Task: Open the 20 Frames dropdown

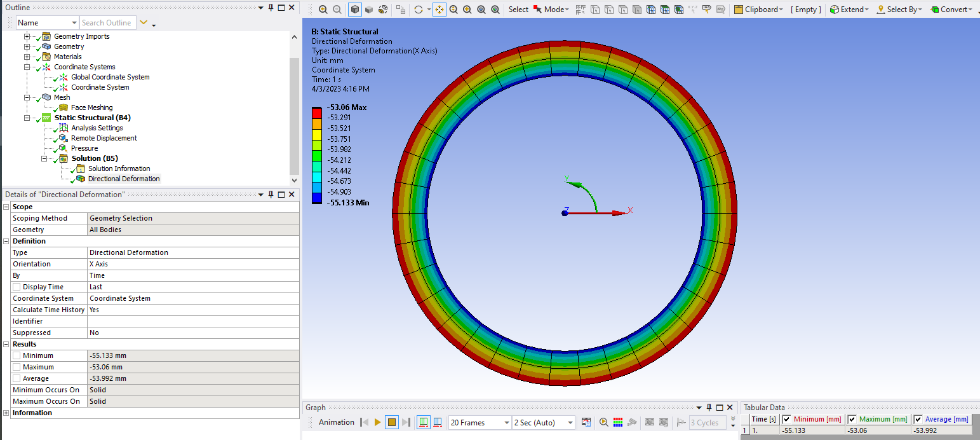Action: tap(480, 422)
